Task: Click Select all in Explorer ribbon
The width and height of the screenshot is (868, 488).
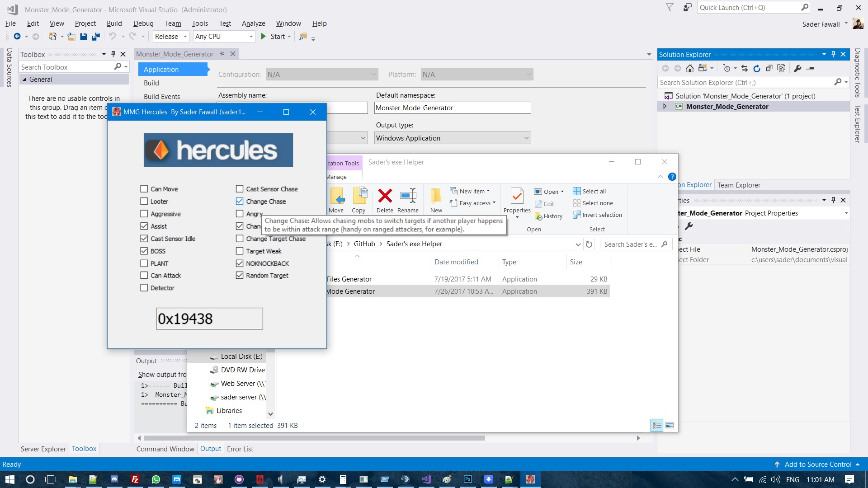Action: coord(590,191)
